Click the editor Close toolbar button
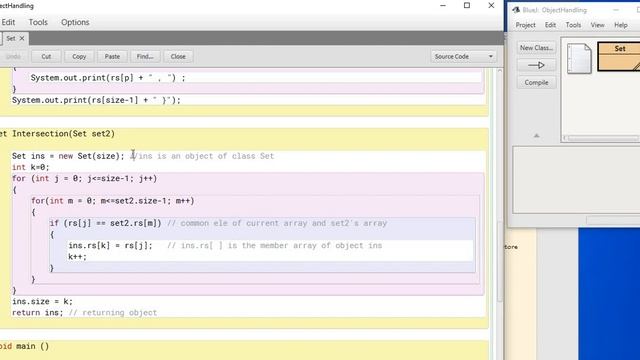Viewport: 640px width, 360px height. click(178, 57)
